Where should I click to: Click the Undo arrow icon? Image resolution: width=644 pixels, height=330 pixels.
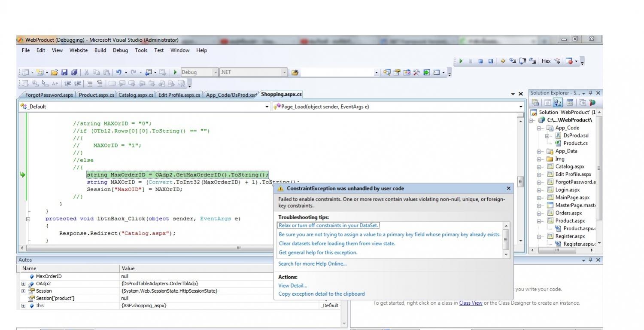pos(118,72)
